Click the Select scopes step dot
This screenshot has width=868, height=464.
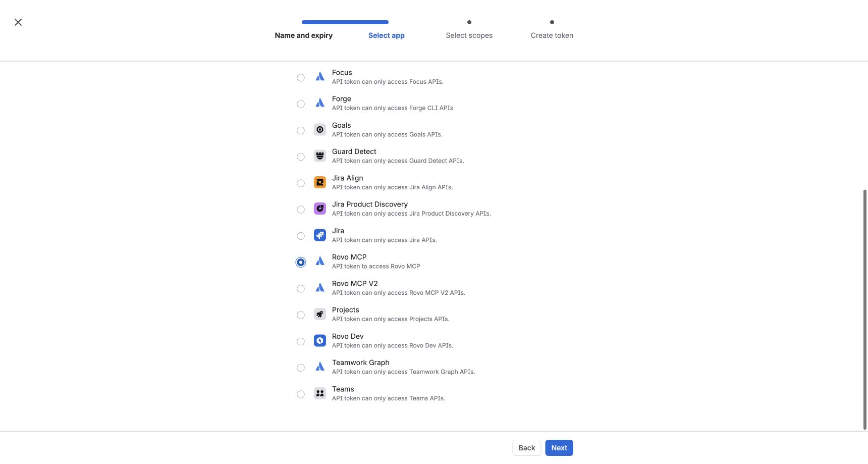[x=469, y=22]
